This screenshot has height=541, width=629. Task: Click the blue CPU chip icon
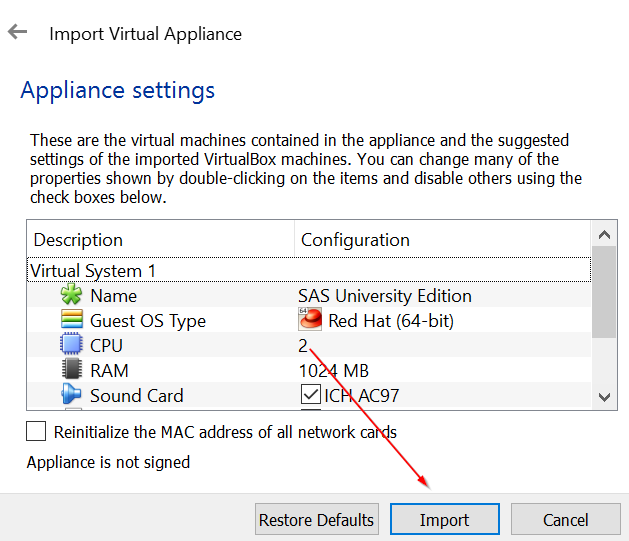[71, 346]
